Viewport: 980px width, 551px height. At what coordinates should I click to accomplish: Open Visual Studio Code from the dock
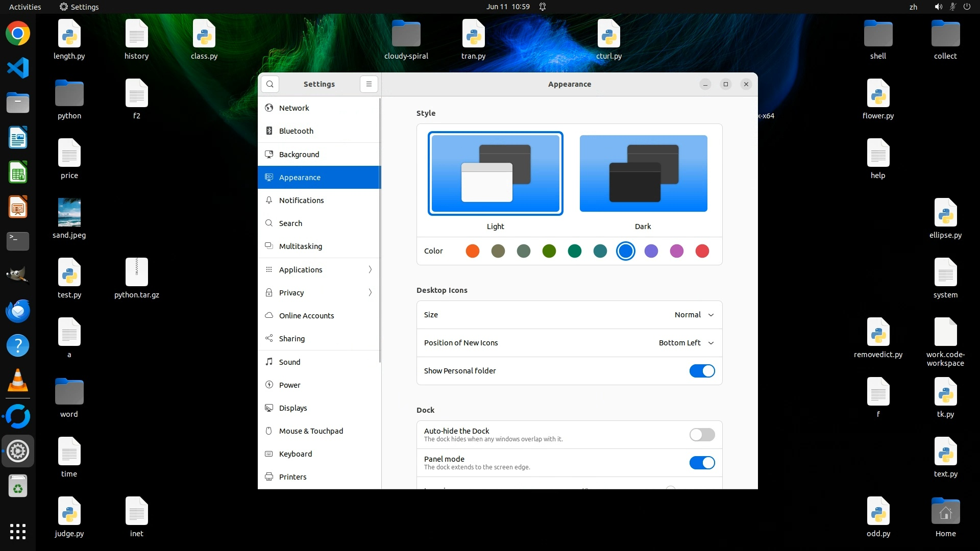(18, 68)
